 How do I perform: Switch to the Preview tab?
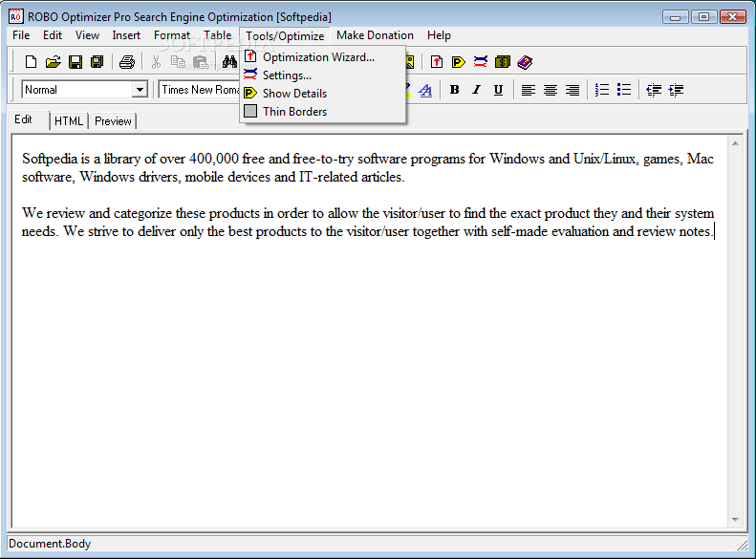pos(114,121)
